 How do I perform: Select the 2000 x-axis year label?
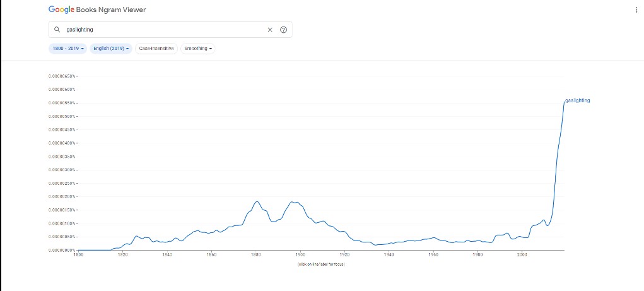[522, 255]
